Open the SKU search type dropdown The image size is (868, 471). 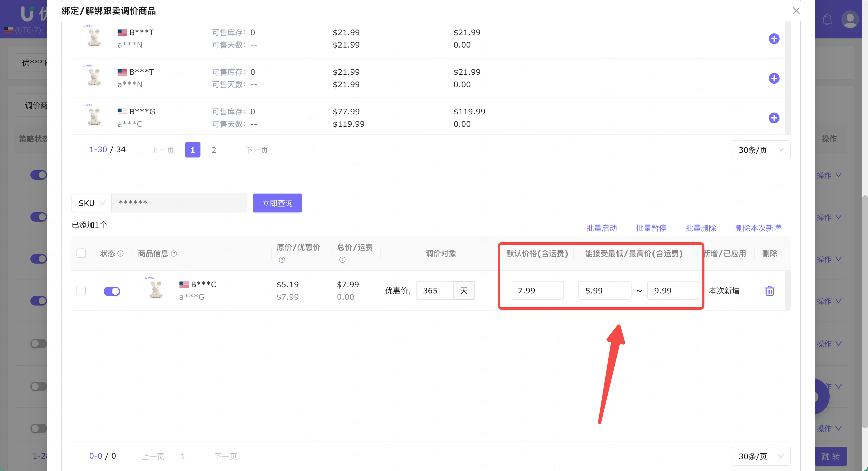click(91, 203)
